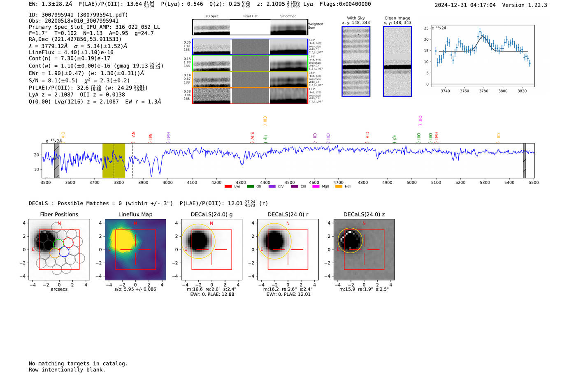
Task: Select the Fiber Positions panel image
Action: coord(59,250)
